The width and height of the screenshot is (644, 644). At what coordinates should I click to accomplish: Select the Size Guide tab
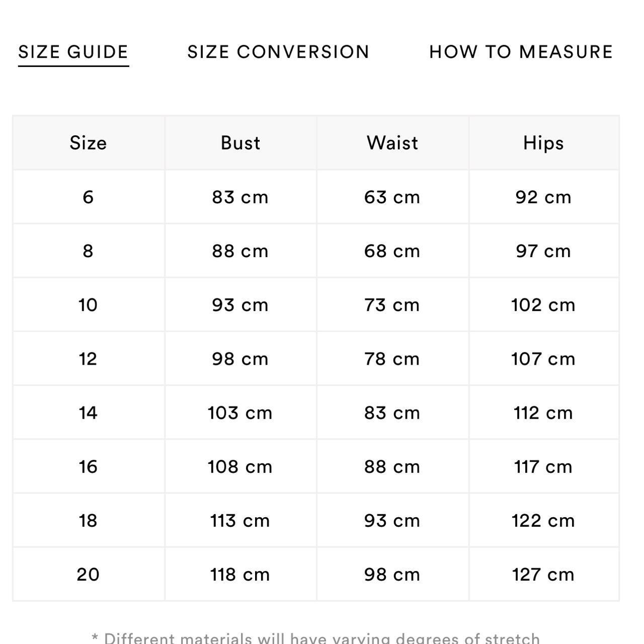click(x=73, y=52)
